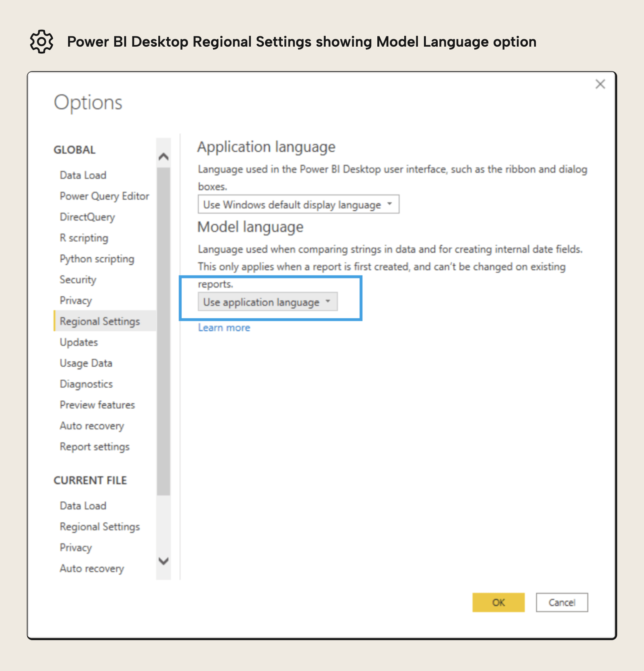This screenshot has width=644, height=671.
Task: Open Python scripting settings
Action: pyautogui.click(x=97, y=259)
